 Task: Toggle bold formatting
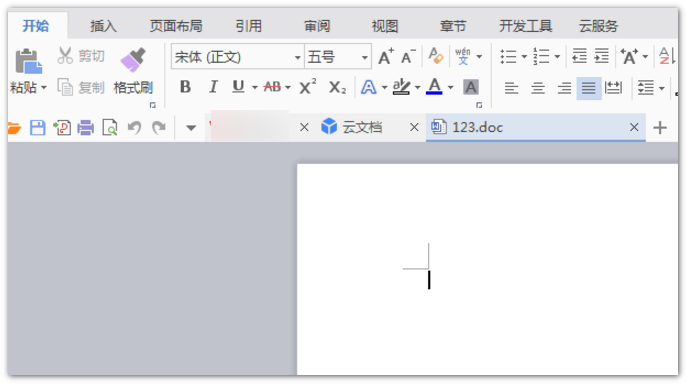(x=185, y=87)
